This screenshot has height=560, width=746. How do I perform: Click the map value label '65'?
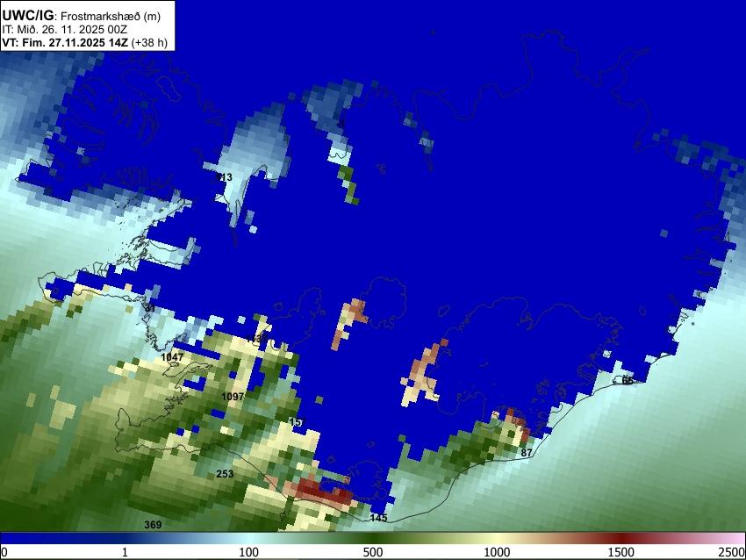pyautogui.click(x=628, y=381)
